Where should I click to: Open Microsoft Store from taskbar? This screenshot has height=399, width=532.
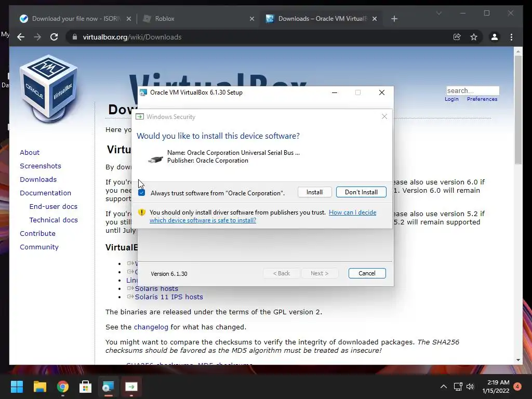(x=86, y=387)
